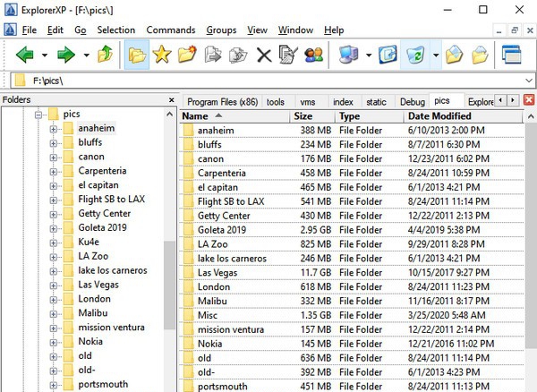Expand the Nokia tree node
Screen dimensions: 537x392
click(54, 343)
